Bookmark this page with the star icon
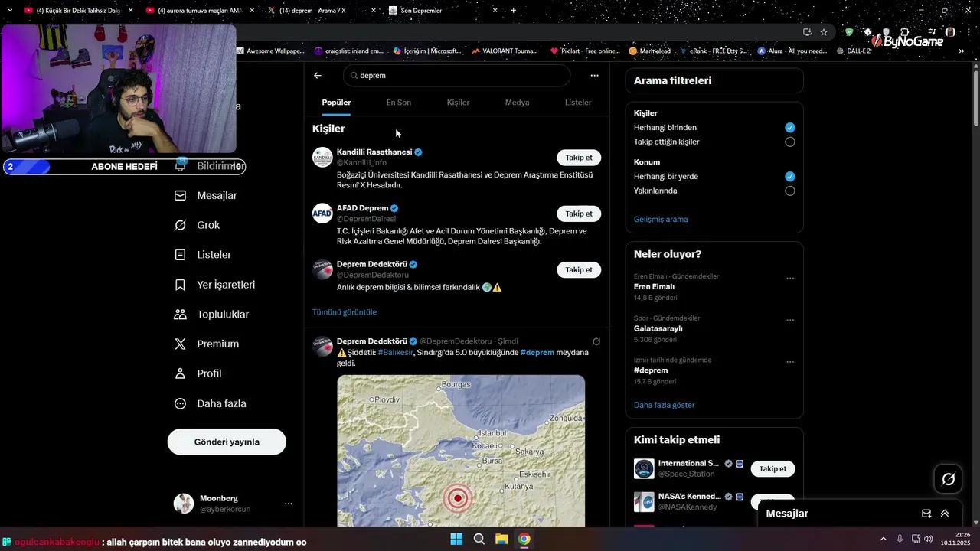Screen dimensions: 980x551 (824, 32)
